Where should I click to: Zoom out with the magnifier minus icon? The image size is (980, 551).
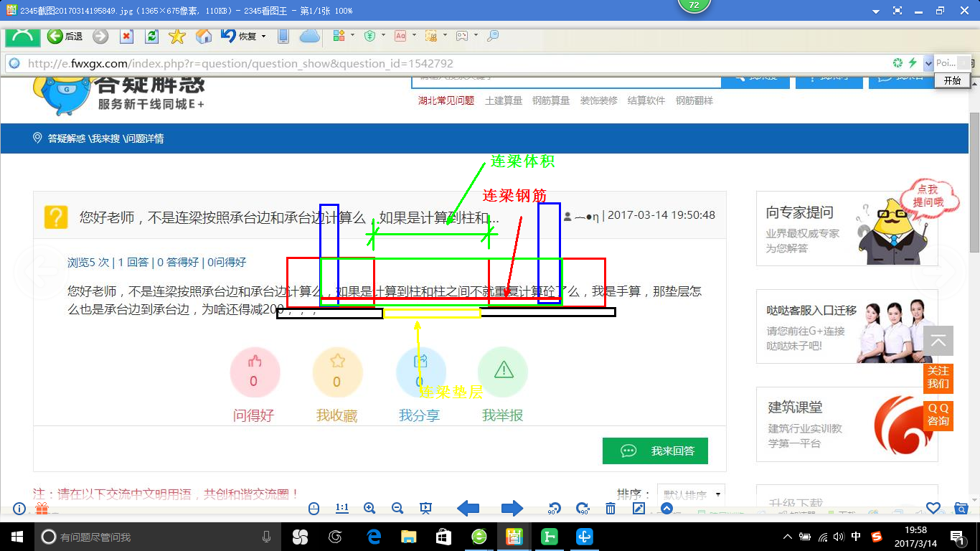[397, 508]
